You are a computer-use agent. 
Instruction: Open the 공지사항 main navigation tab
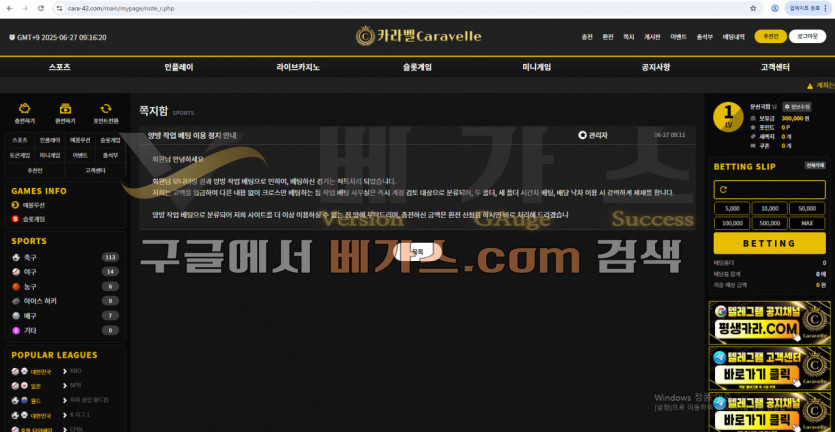656,67
